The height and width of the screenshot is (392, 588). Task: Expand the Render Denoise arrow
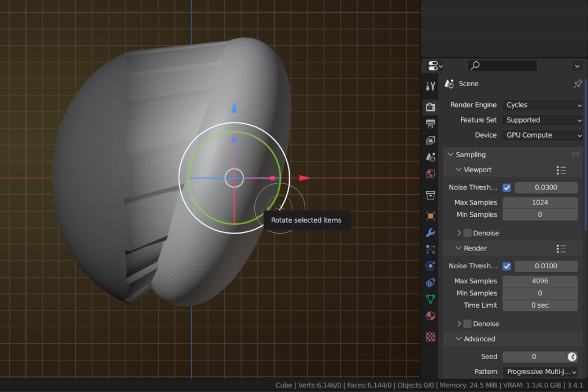click(x=459, y=323)
